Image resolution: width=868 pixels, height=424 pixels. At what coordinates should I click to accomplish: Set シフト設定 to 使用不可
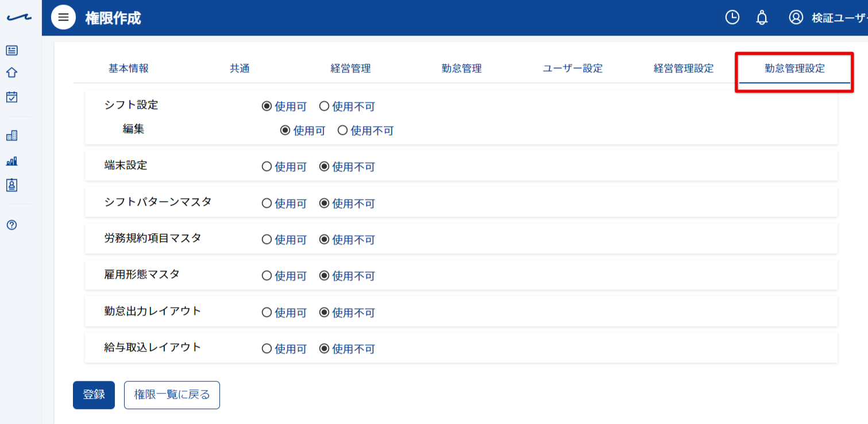tap(324, 106)
